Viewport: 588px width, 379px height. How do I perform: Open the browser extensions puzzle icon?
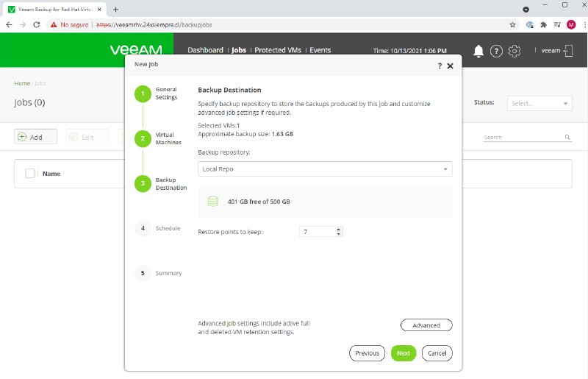(x=543, y=25)
